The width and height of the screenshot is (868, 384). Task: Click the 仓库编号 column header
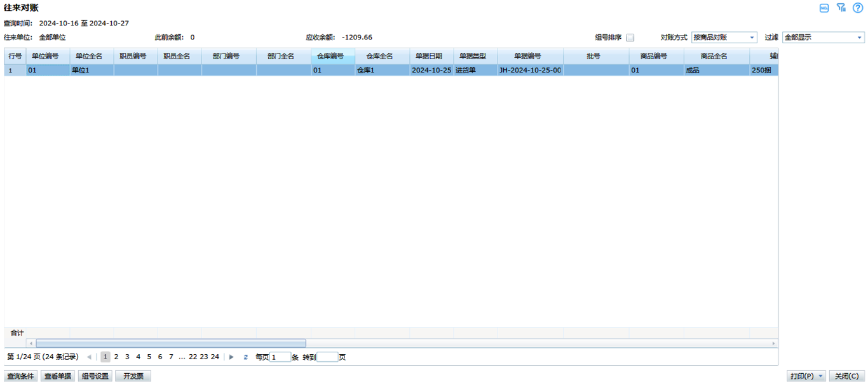pos(332,56)
